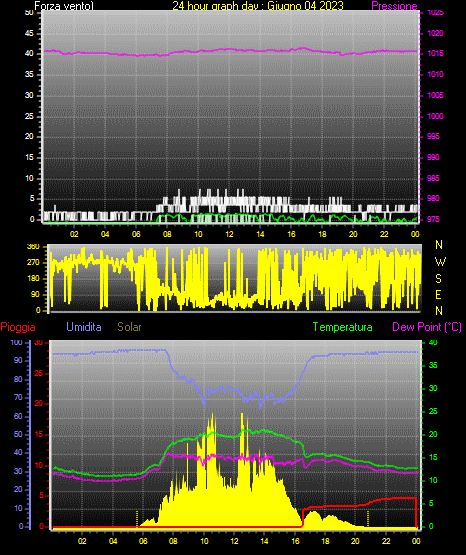Click the 24 hour graph day title
The image size is (466, 555).
258,6
